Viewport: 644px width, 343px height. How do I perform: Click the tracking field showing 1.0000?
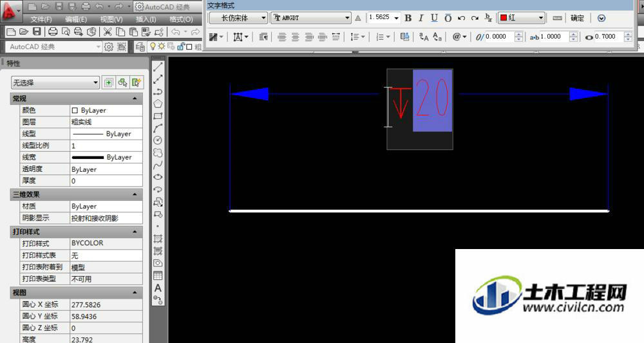(555, 37)
